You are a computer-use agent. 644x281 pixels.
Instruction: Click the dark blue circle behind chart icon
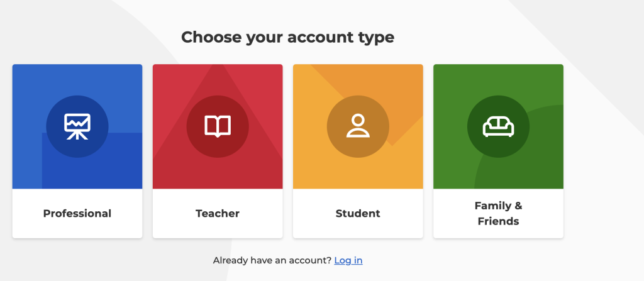77,126
